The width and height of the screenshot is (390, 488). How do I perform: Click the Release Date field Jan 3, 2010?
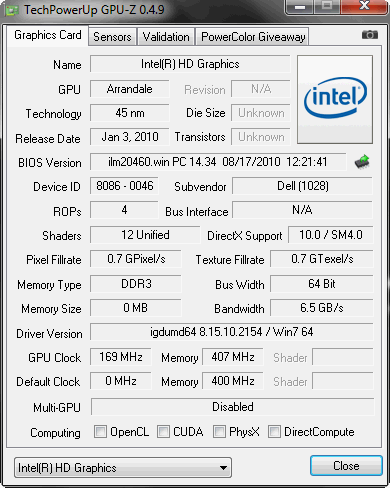click(x=130, y=137)
